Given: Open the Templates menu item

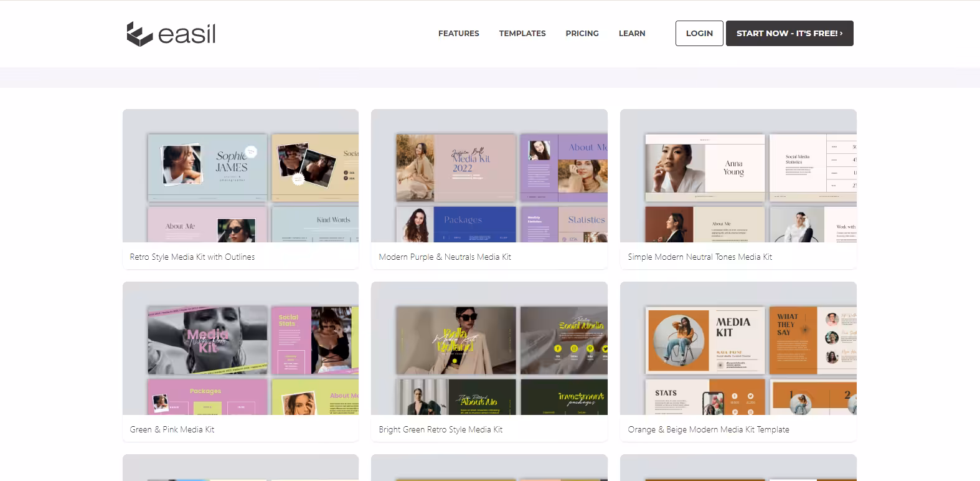Looking at the screenshot, I should [522, 34].
